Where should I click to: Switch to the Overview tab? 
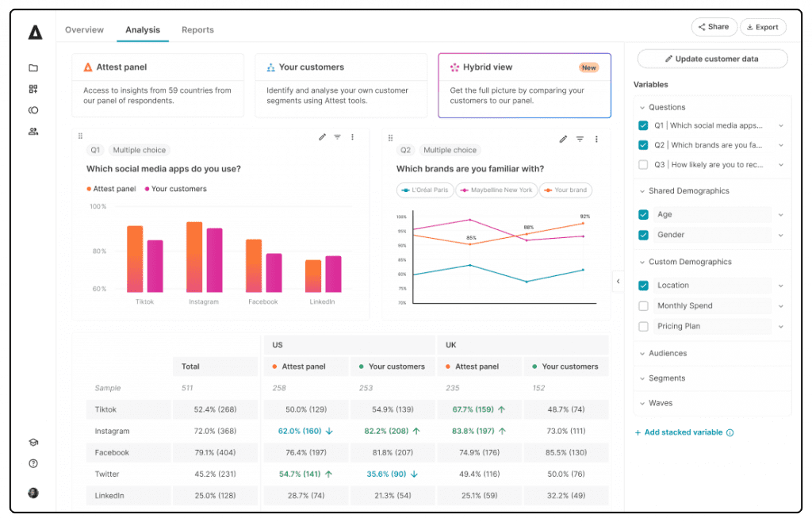point(84,30)
